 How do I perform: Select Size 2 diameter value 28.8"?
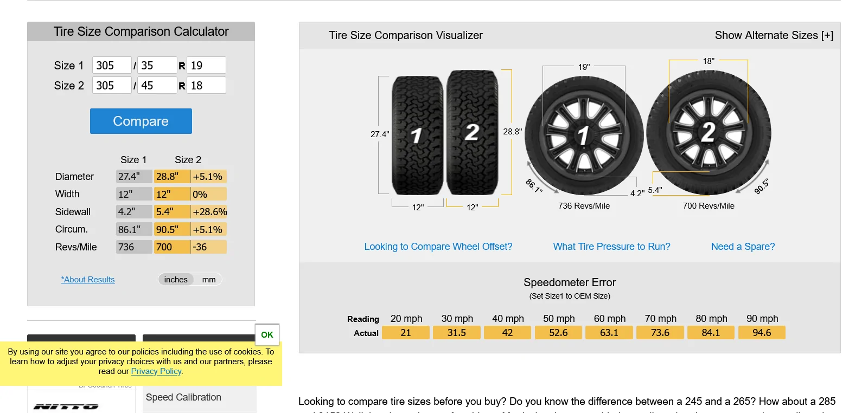pyautogui.click(x=172, y=177)
